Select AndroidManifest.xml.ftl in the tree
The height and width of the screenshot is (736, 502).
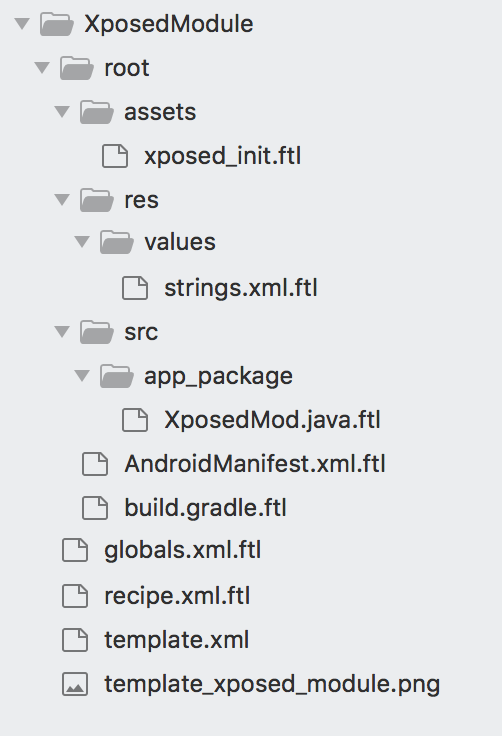[x=255, y=464]
